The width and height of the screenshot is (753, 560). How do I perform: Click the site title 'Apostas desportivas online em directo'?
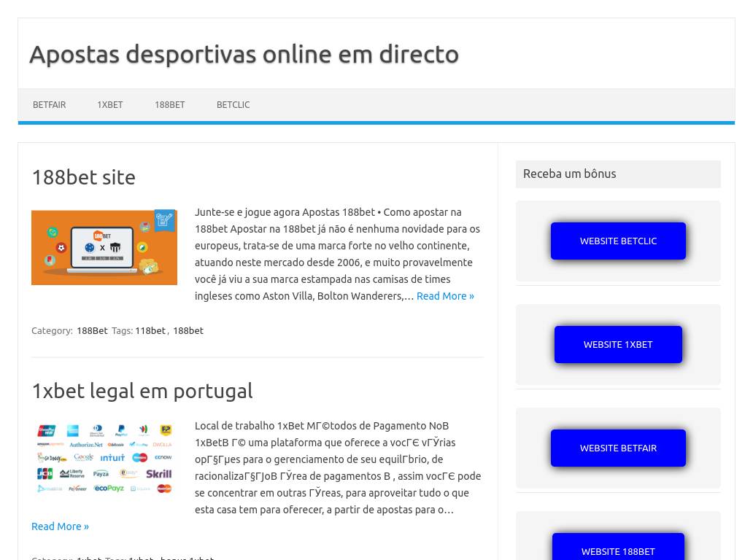244,54
